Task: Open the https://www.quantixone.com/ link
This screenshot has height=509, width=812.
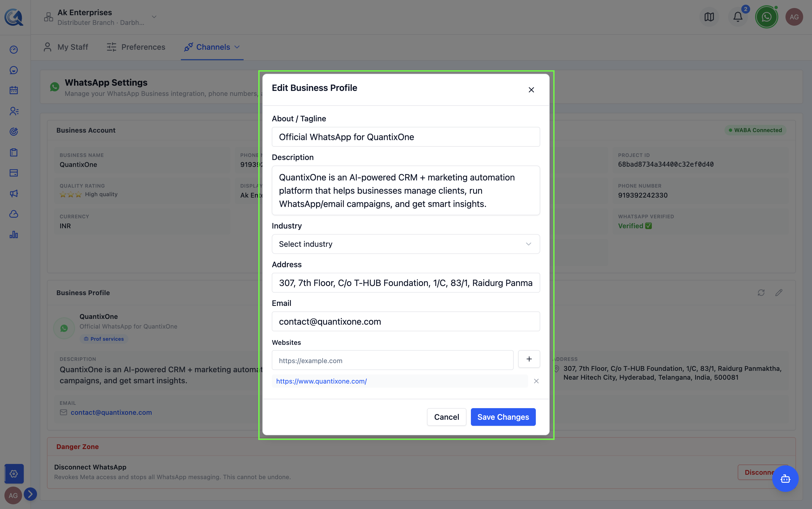Action: pos(321,381)
